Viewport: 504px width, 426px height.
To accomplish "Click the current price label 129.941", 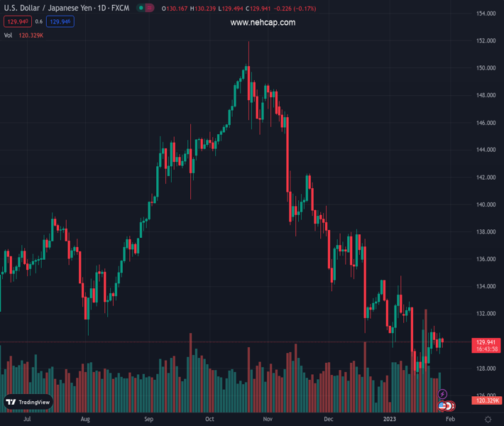I will click(x=486, y=342).
